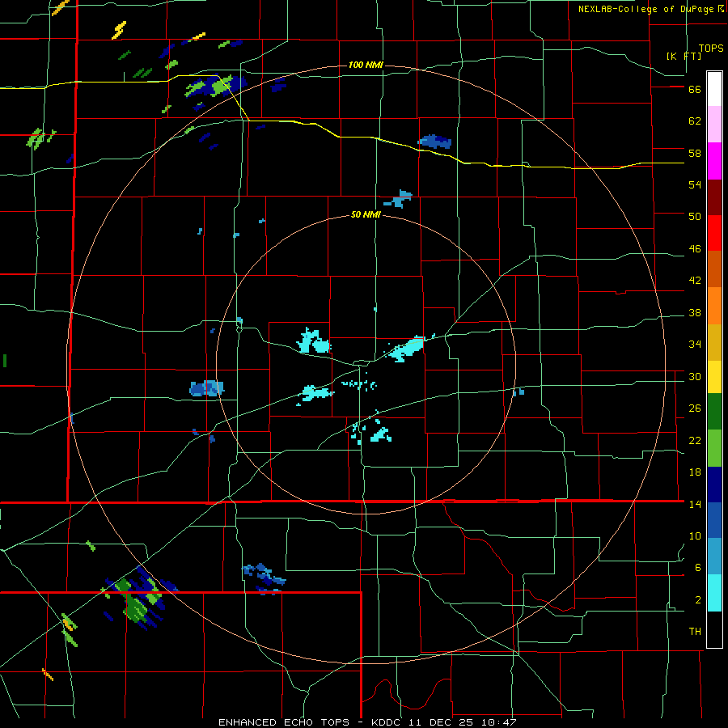Click the light pink legend color segment
The width and height of the screenshot is (728, 728).
(714, 125)
